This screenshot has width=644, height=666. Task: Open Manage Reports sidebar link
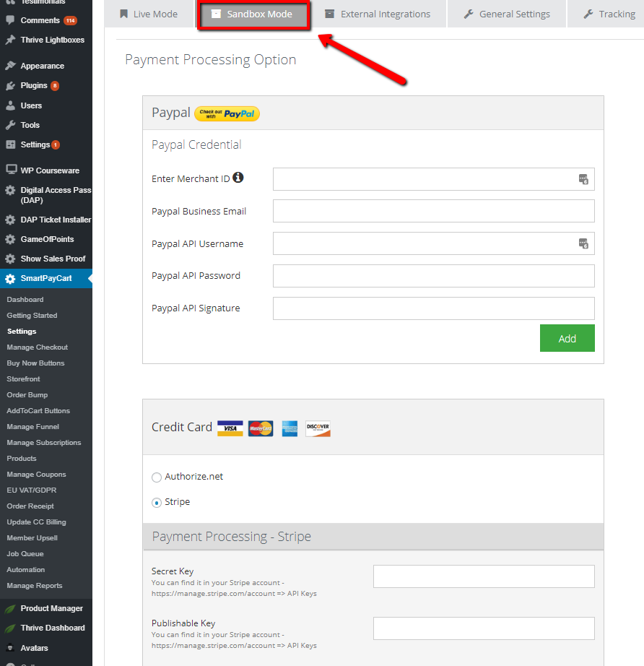pos(35,586)
